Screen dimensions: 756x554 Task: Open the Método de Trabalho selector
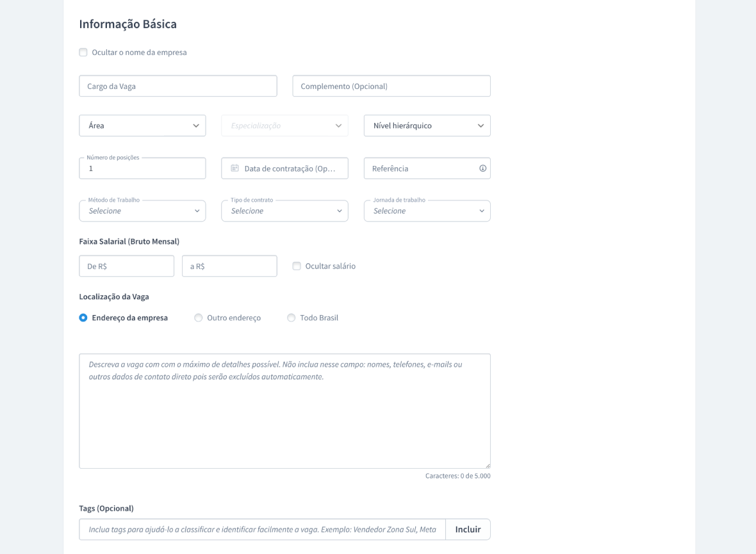[x=142, y=211]
